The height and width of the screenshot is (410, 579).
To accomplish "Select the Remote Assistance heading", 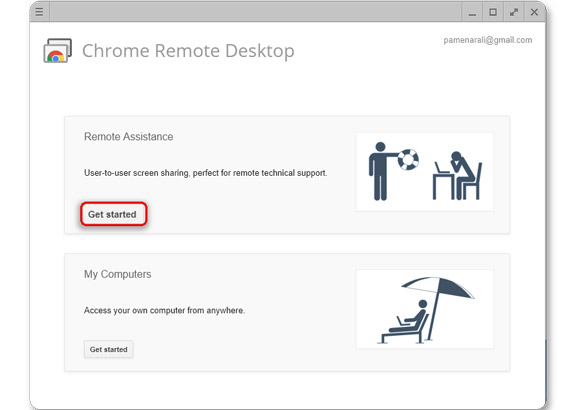I will 129,137.
